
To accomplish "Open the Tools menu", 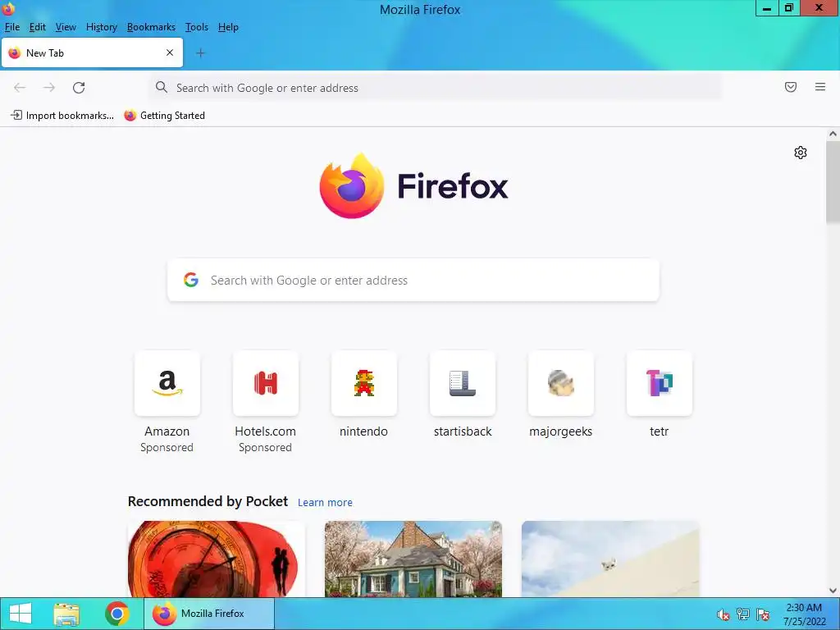I will click(x=197, y=27).
